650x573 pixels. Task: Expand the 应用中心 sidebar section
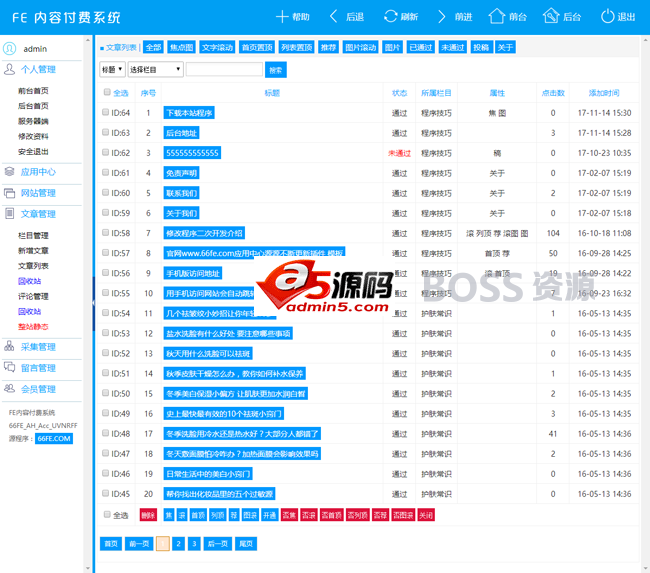(38, 172)
